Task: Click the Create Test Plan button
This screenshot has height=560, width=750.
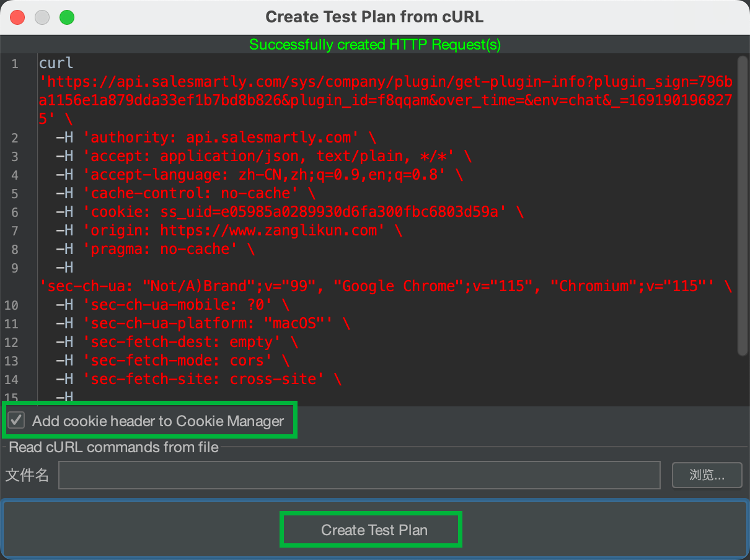Action: tap(374, 530)
